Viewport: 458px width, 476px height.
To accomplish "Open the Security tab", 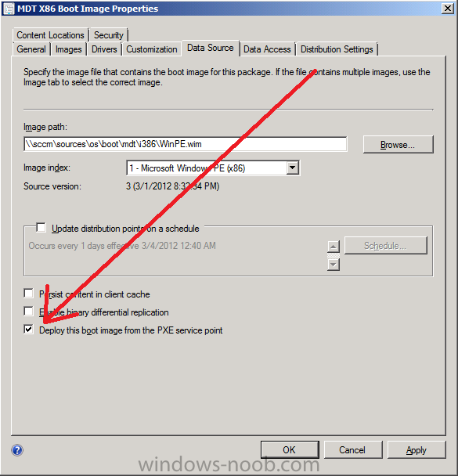I will (109, 35).
